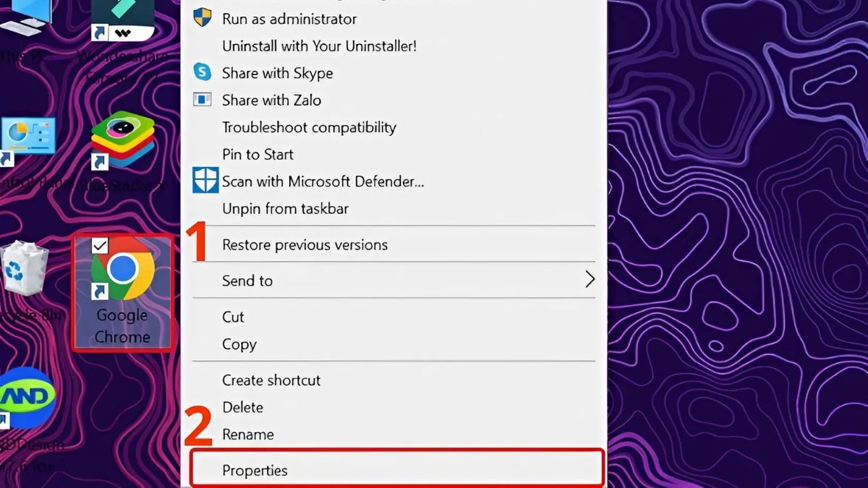Open the Recycle Bin icon
This screenshot has width=868, height=488.
pyautogui.click(x=25, y=268)
